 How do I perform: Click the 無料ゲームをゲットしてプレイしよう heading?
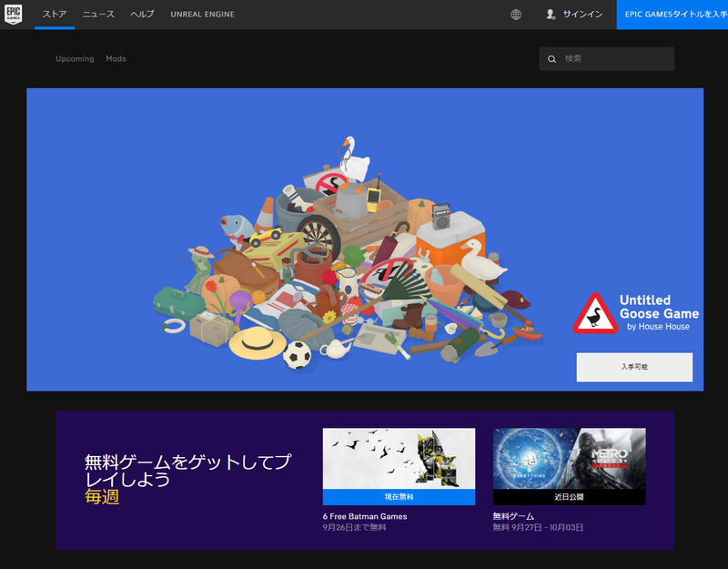point(188,470)
